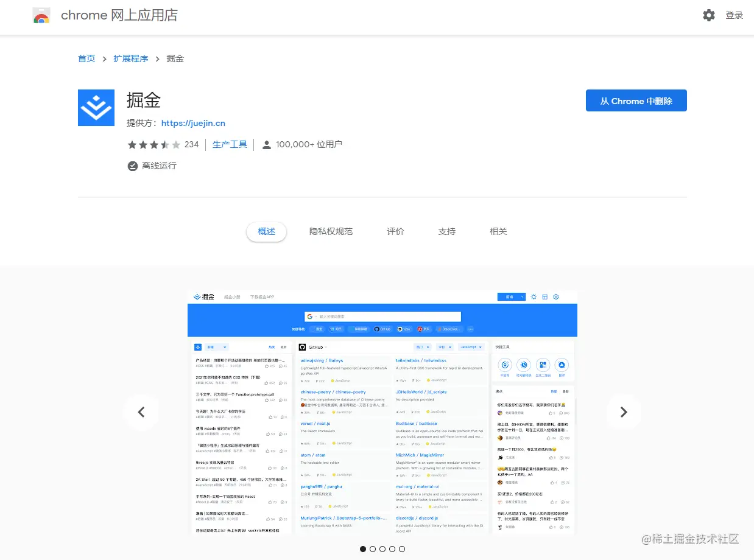Select the 概述 tab
Screen dimensions: 754x560
pyautogui.click(x=266, y=231)
